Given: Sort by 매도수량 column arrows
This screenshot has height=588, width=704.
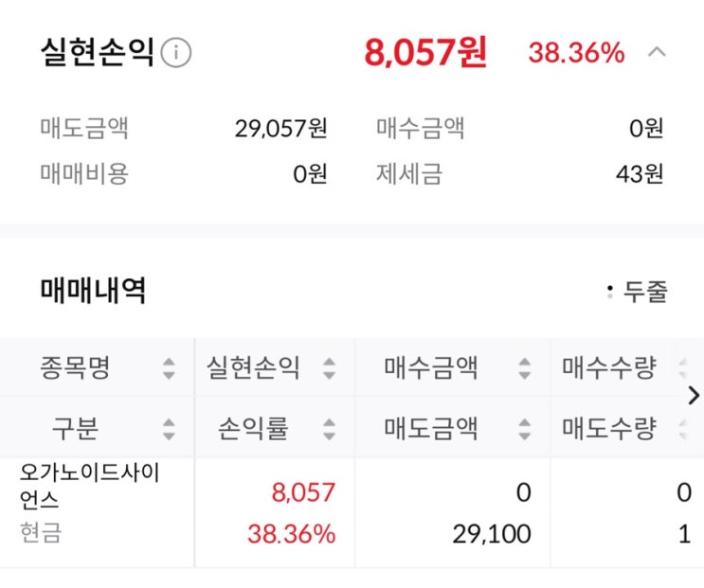Looking at the screenshot, I should pyautogui.click(x=680, y=429).
